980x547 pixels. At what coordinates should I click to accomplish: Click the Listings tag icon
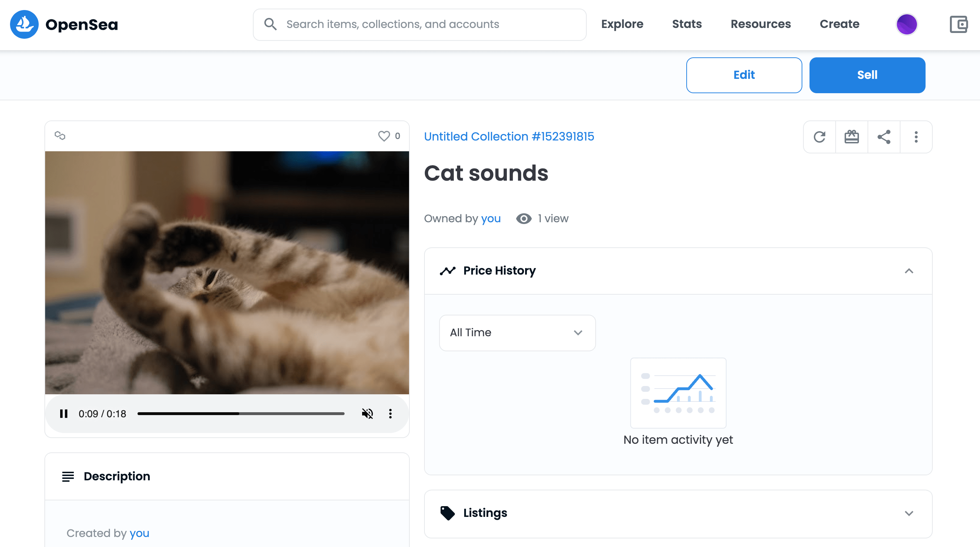(x=447, y=513)
